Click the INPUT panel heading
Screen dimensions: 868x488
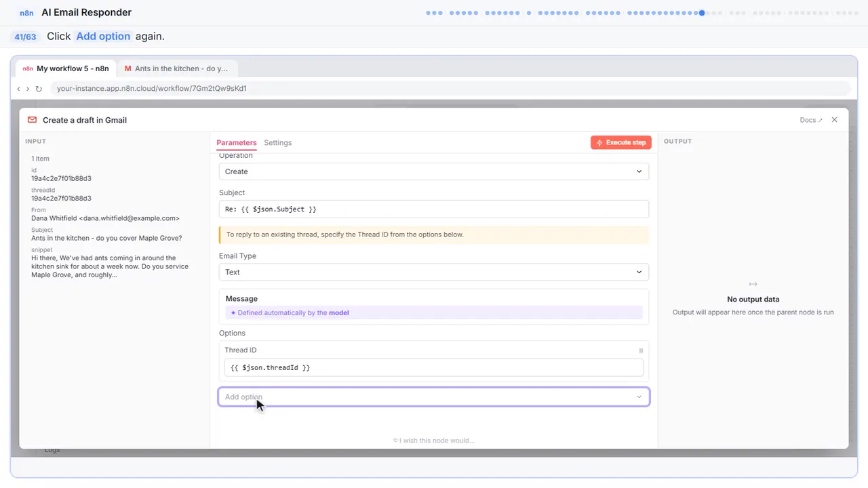36,142
